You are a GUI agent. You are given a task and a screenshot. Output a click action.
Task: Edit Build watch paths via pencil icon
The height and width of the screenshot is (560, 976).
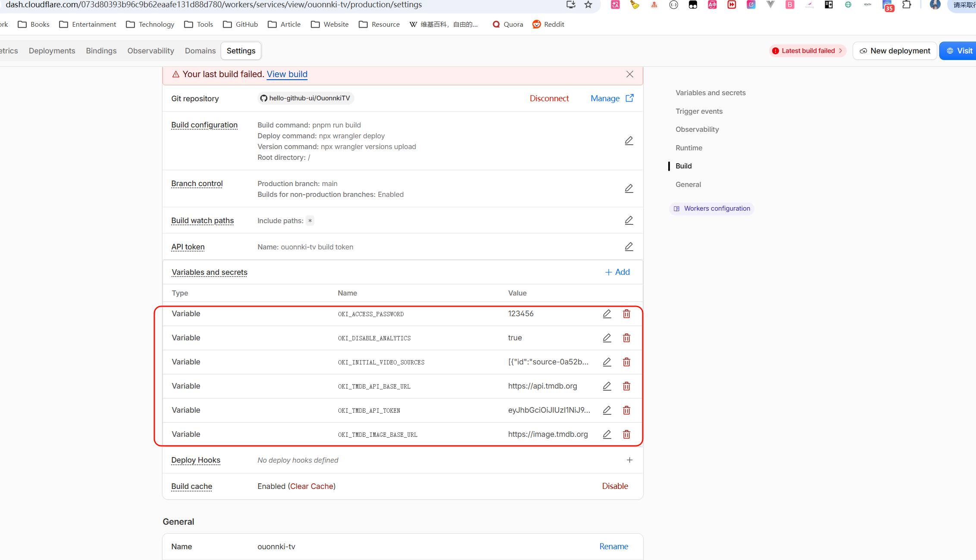(x=629, y=221)
